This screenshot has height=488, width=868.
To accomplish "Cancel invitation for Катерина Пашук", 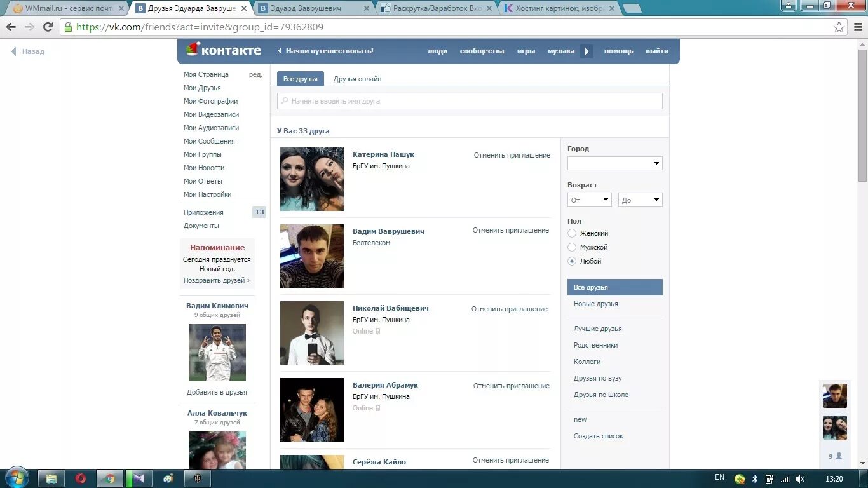I will point(512,155).
